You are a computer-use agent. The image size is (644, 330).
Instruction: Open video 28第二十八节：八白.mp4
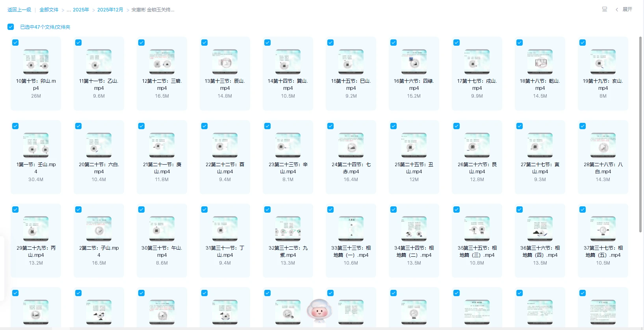point(603,145)
